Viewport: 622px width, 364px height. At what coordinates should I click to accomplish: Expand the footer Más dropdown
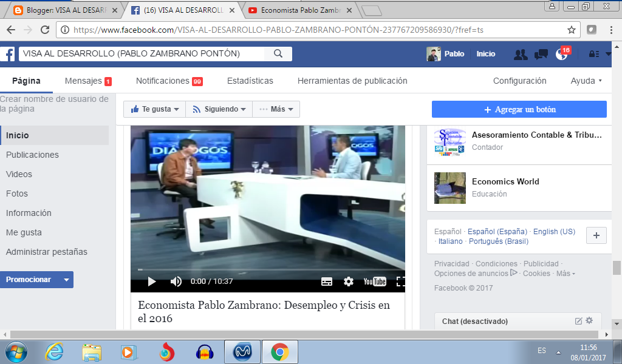coord(566,274)
